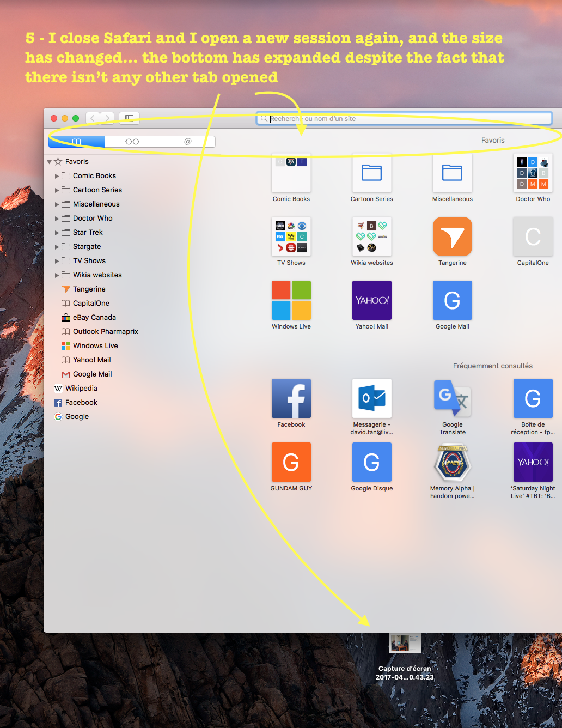Open the Messagerie Outlook frequently visited tile
Screen dimensions: 562x728
click(x=372, y=398)
